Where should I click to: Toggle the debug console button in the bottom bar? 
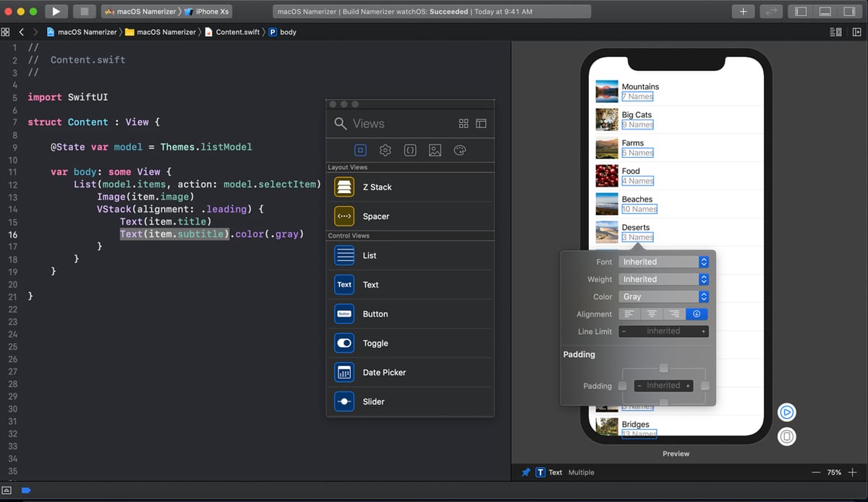pos(7,490)
